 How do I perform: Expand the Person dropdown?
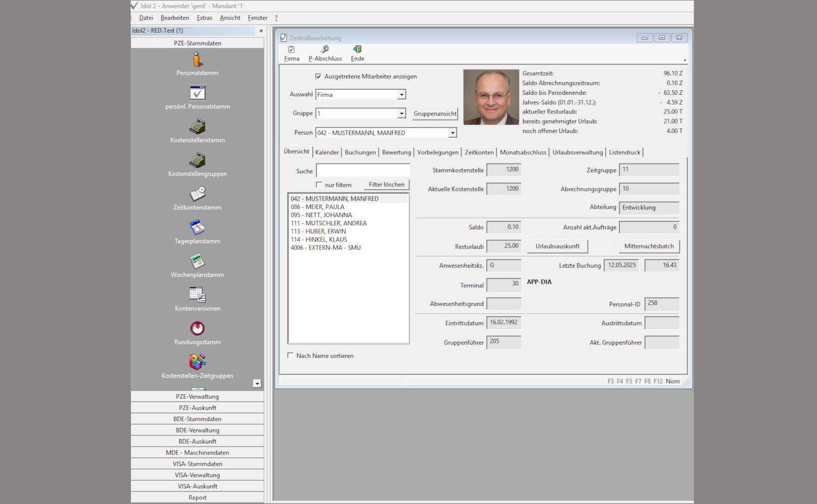452,133
